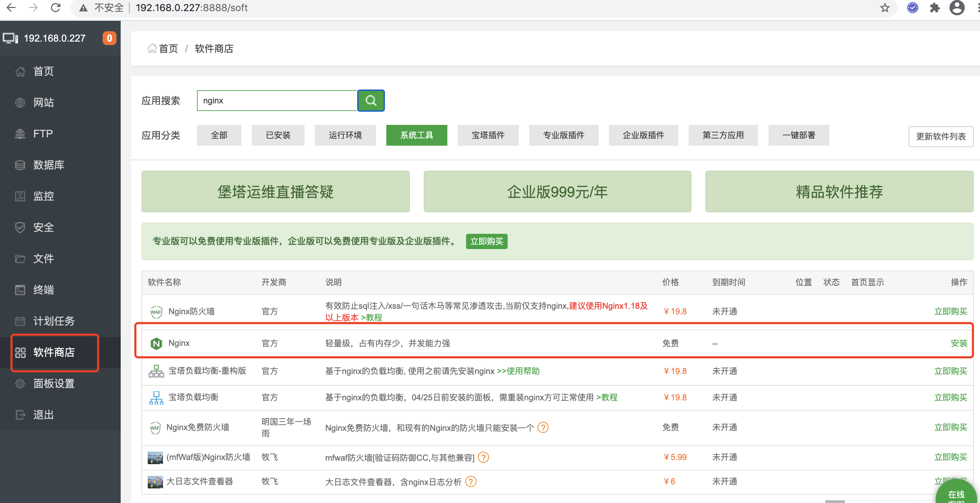Click the green search magnifier button
Screen dimensions: 980x503
tap(371, 101)
